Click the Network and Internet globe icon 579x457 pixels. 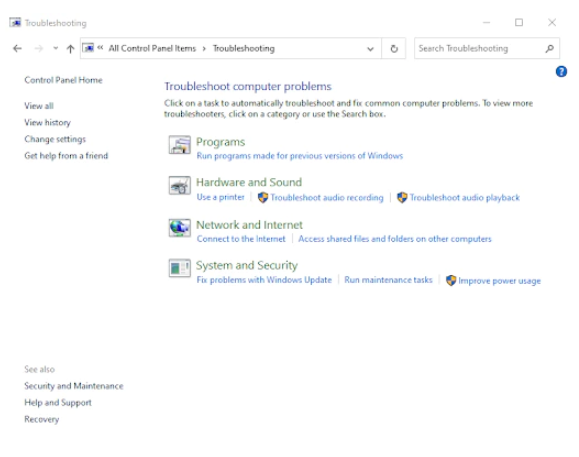tap(179, 228)
